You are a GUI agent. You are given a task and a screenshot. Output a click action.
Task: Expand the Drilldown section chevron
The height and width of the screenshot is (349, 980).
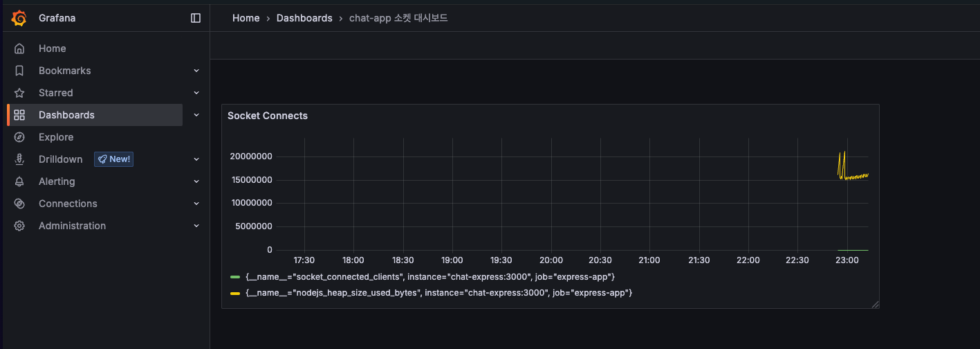pos(196,159)
